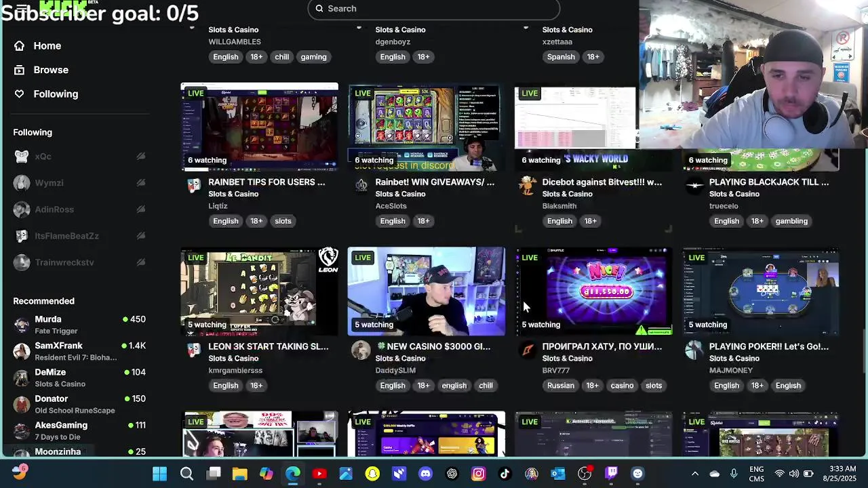Open xQc channel from Following list

43,157
